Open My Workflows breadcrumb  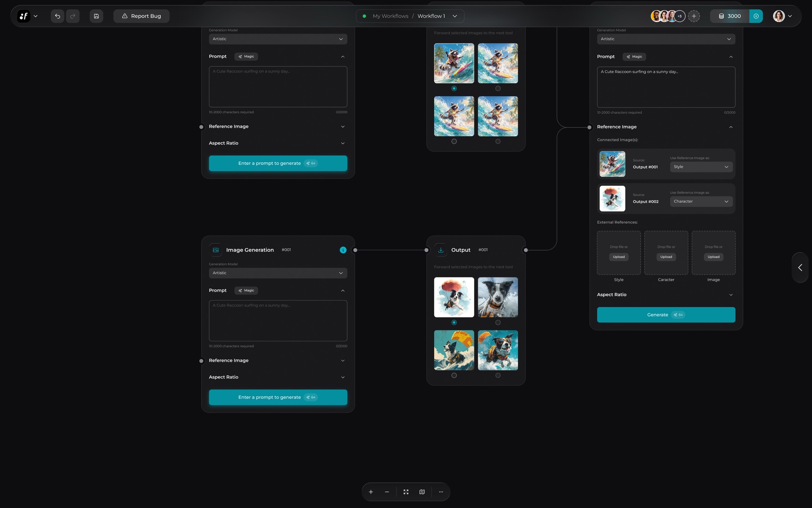point(390,16)
